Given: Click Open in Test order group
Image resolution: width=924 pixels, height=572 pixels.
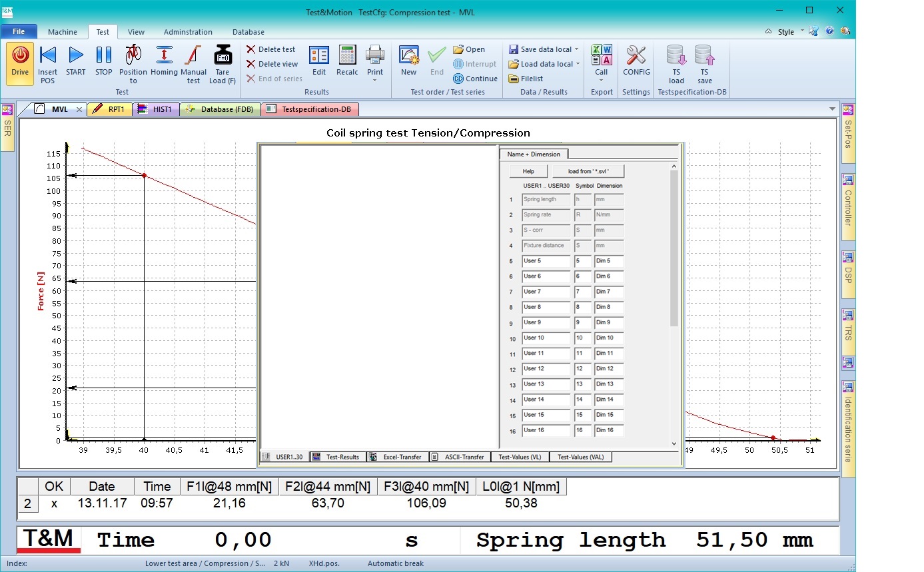Looking at the screenshot, I should coord(469,49).
